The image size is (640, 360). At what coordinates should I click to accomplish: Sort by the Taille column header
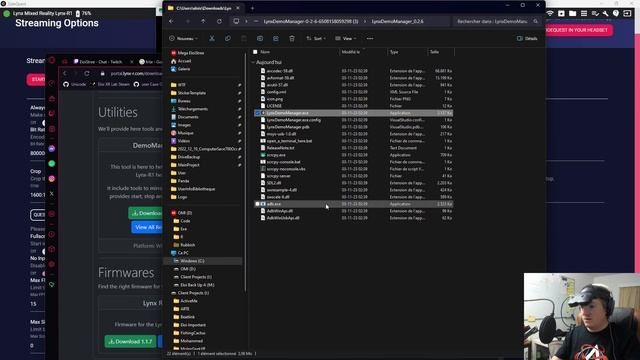pyautogui.click(x=434, y=52)
